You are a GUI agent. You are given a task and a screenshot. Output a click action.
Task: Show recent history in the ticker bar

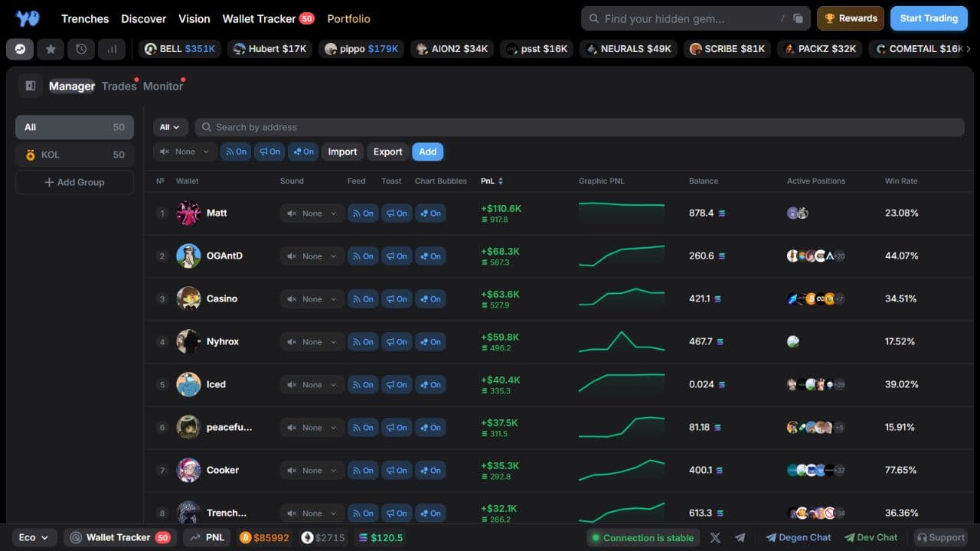[81, 49]
